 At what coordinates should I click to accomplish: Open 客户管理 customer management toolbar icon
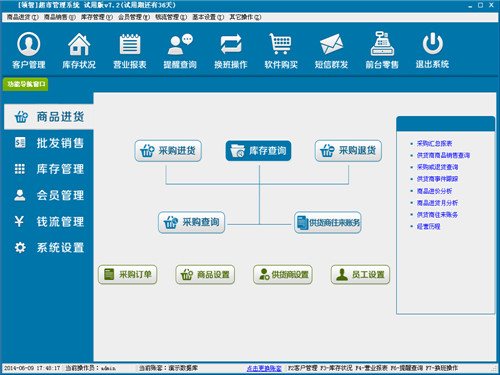pos(29,50)
